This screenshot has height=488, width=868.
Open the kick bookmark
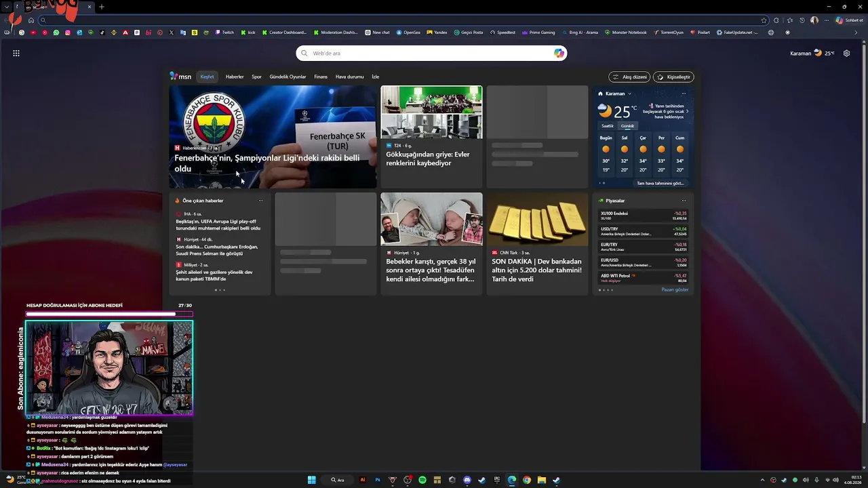tap(248, 33)
